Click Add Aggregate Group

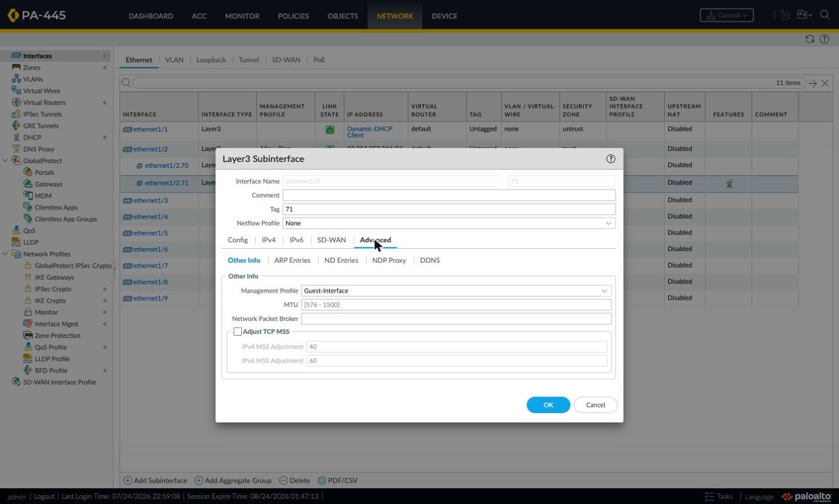tap(233, 481)
